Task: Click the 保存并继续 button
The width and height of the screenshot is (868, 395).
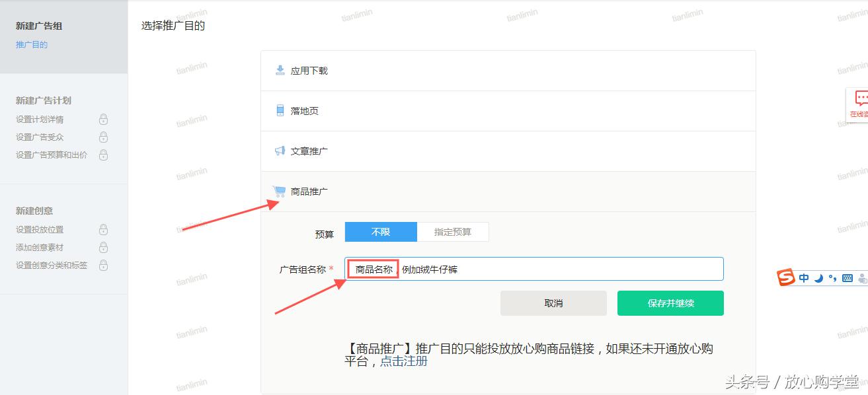Action: [x=670, y=303]
